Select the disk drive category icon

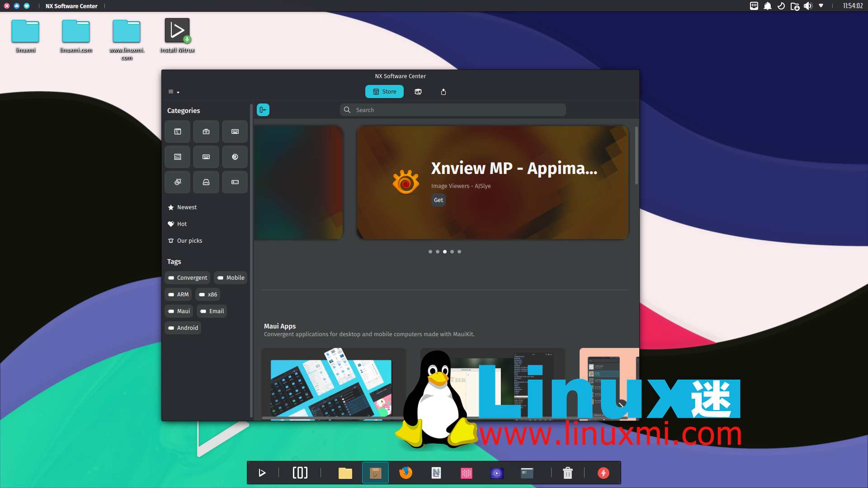(x=206, y=182)
